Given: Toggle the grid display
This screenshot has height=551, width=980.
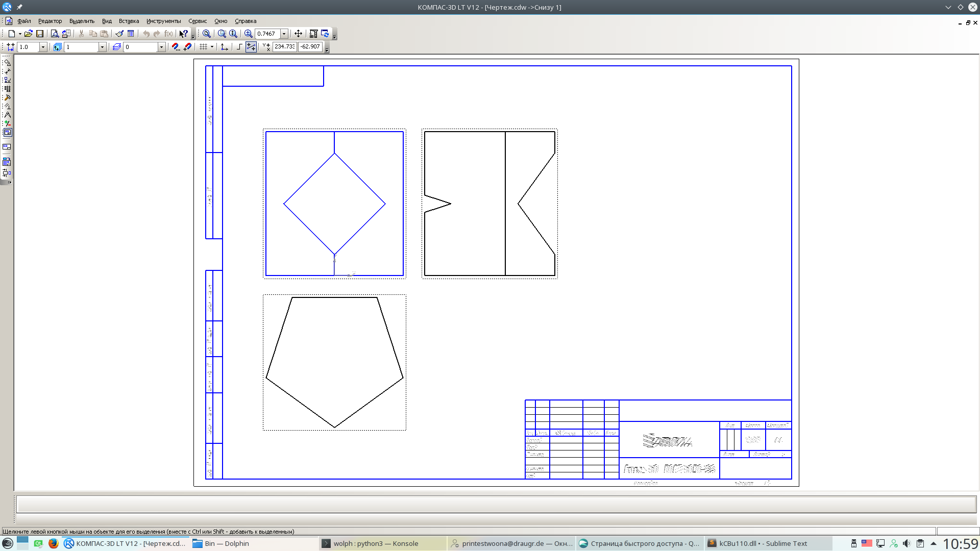Looking at the screenshot, I should point(203,47).
